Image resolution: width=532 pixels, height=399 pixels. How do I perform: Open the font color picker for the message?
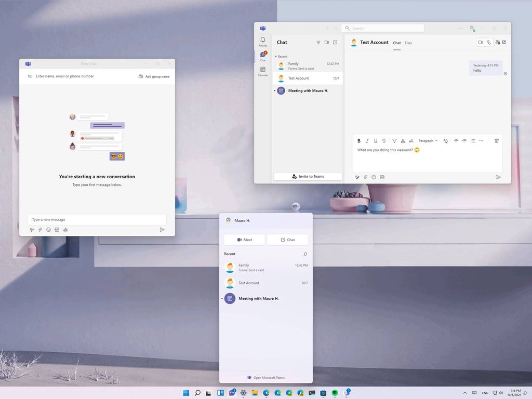click(403, 141)
